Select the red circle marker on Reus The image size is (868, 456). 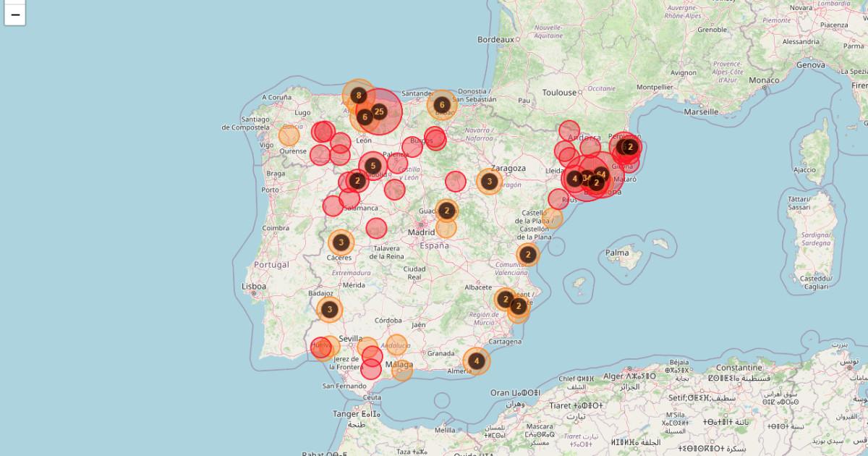[x=558, y=198]
